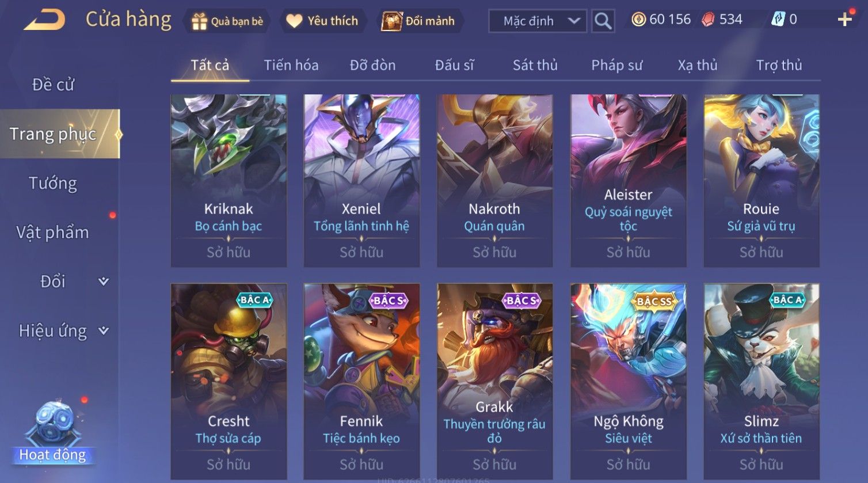Tap the gold coin currency icon
The height and width of the screenshot is (483, 868).
[x=638, y=20]
